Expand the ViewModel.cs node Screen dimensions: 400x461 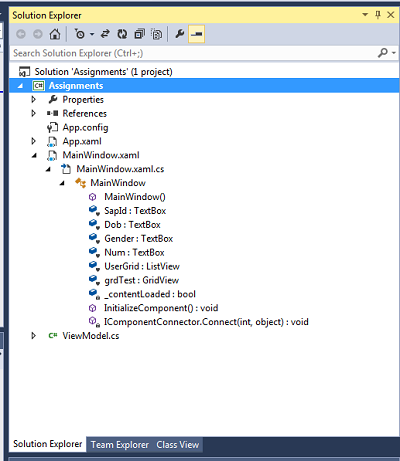point(34,336)
